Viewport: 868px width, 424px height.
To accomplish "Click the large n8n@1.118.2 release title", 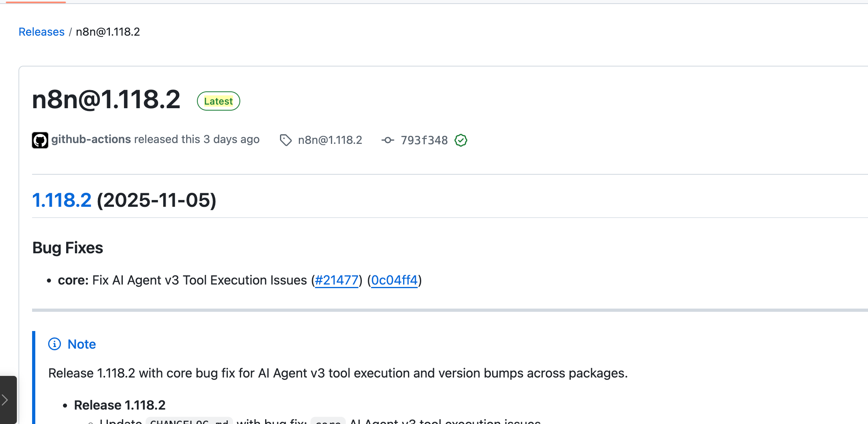I will pos(106,99).
